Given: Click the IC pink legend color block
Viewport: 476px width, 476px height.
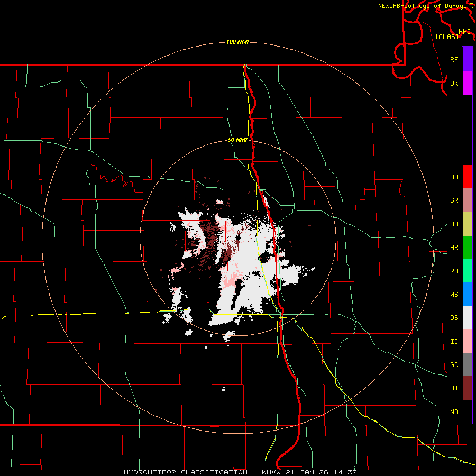Looking at the screenshot, I should click(x=467, y=341).
